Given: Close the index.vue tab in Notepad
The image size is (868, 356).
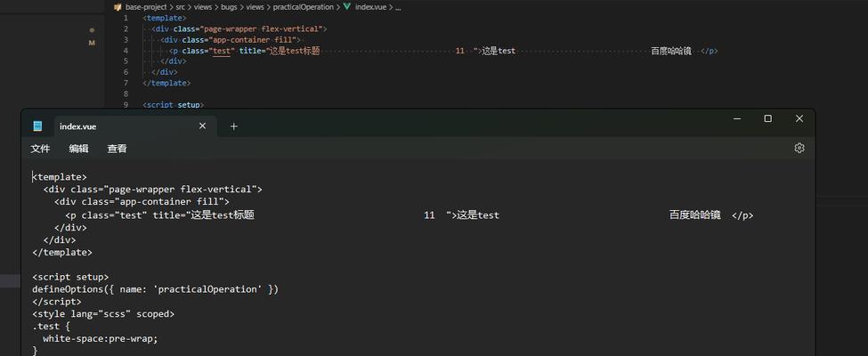Looking at the screenshot, I should (203, 126).
